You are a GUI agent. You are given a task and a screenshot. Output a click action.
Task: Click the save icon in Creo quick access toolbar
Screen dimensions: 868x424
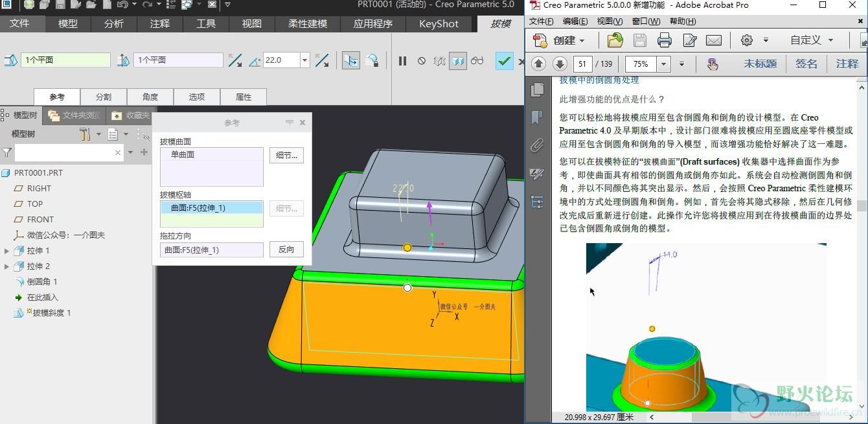point(60,4)
